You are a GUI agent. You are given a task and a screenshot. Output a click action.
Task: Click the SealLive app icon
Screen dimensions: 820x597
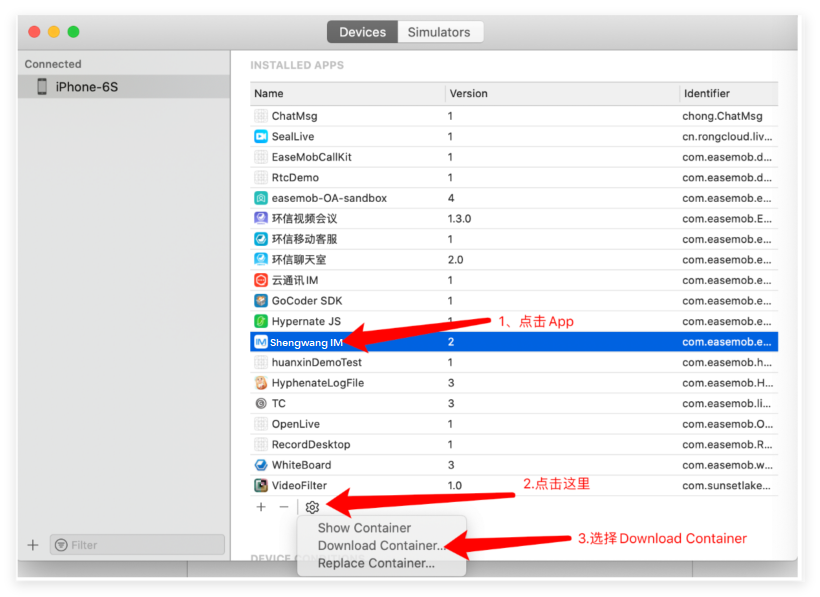click(260, 136)
